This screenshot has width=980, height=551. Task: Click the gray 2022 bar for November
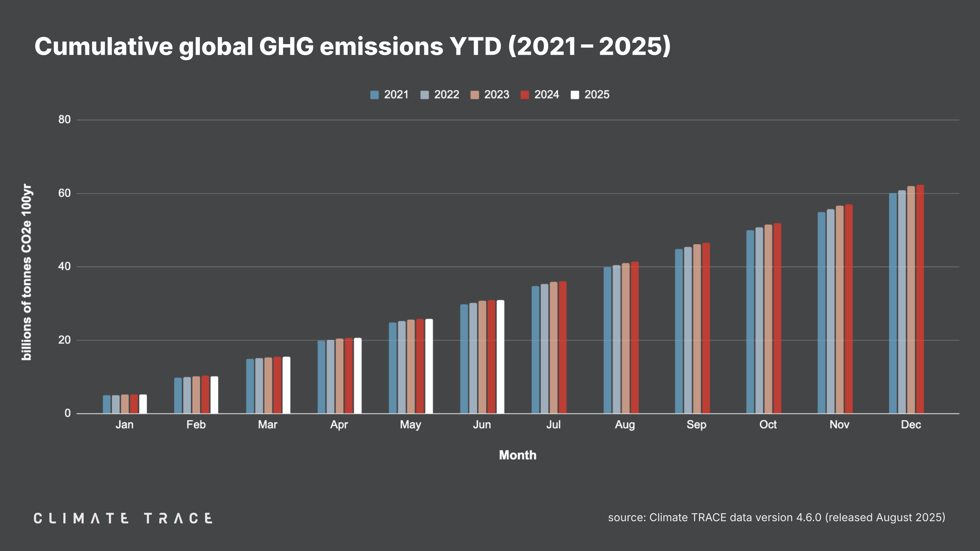(x=830, y=311)
